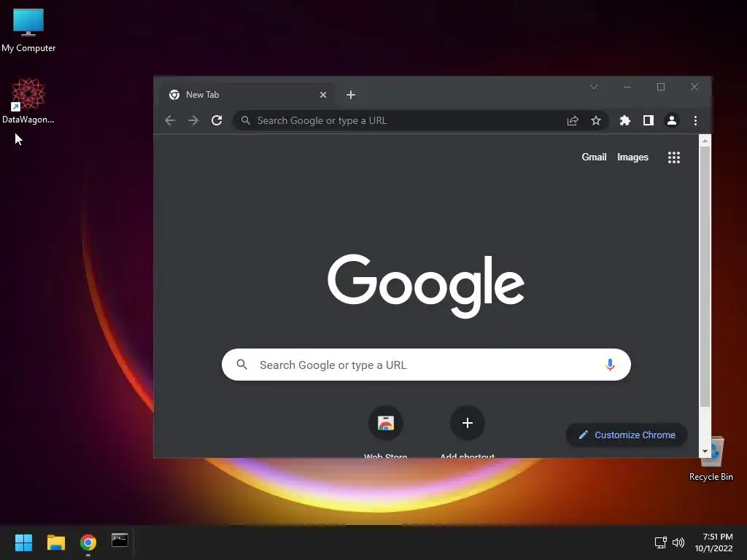Screen dimensions: 747x560
Task: Click Customize Chrome button
Action: pos(627,435)
